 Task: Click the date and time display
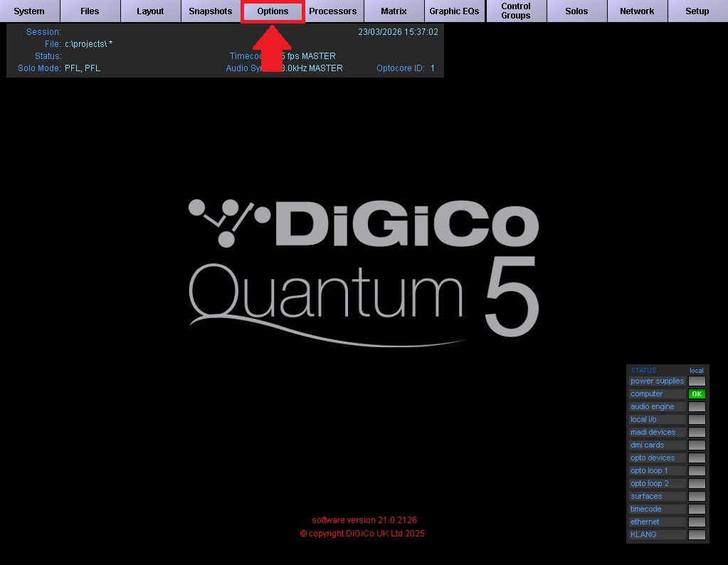pos(398,32)
